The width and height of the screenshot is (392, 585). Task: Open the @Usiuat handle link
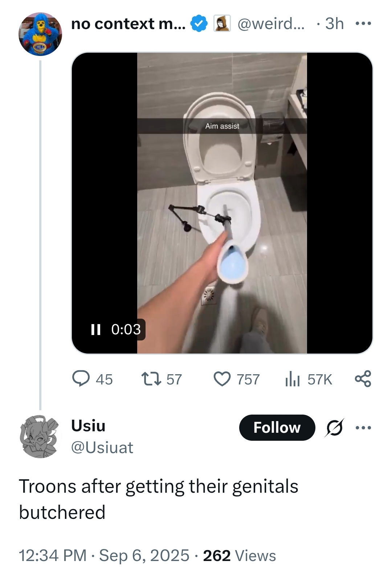coord(102,448)
